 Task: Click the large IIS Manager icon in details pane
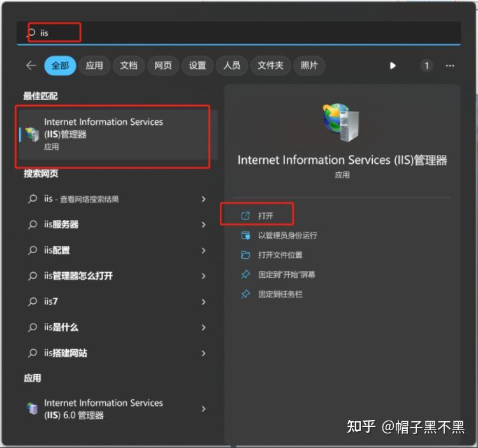tap(342, 123)
